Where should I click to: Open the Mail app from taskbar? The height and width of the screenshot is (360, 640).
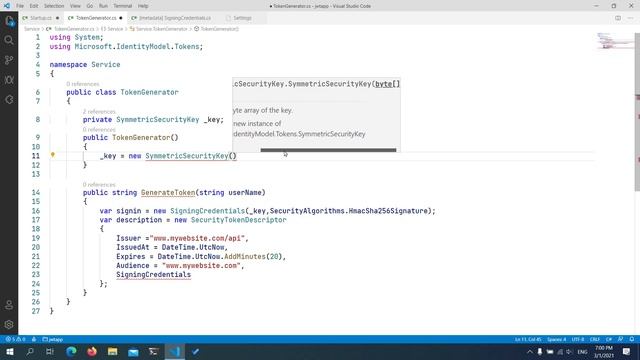133,351
